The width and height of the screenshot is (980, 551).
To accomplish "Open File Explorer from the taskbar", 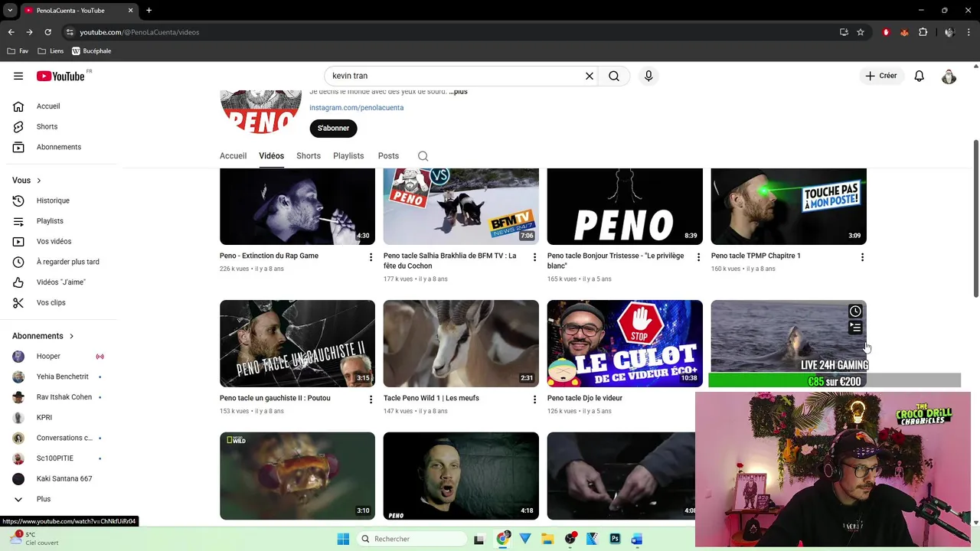I will click(547, 539).
